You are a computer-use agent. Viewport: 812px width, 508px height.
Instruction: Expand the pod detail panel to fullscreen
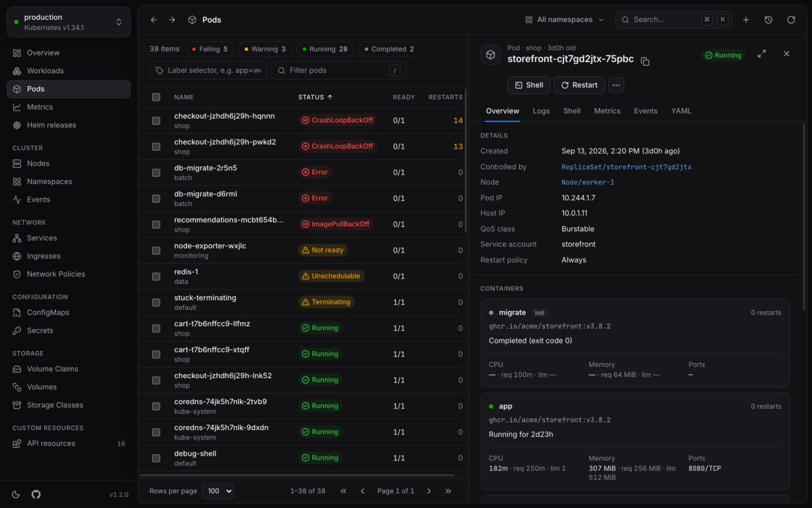tap(762, 54)
